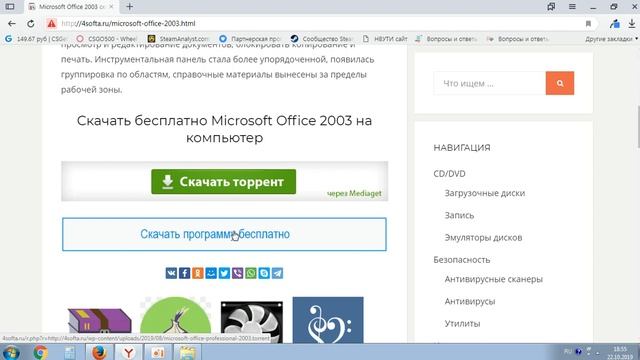Screen dimensions: 640x360
Task: Open the Запись category
Action: 459,215
